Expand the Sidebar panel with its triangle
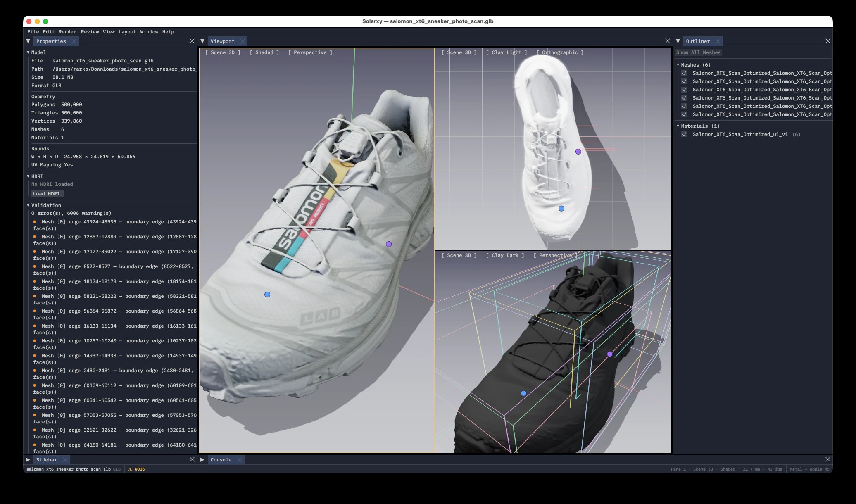856x504 pixels. pos(28,460)
